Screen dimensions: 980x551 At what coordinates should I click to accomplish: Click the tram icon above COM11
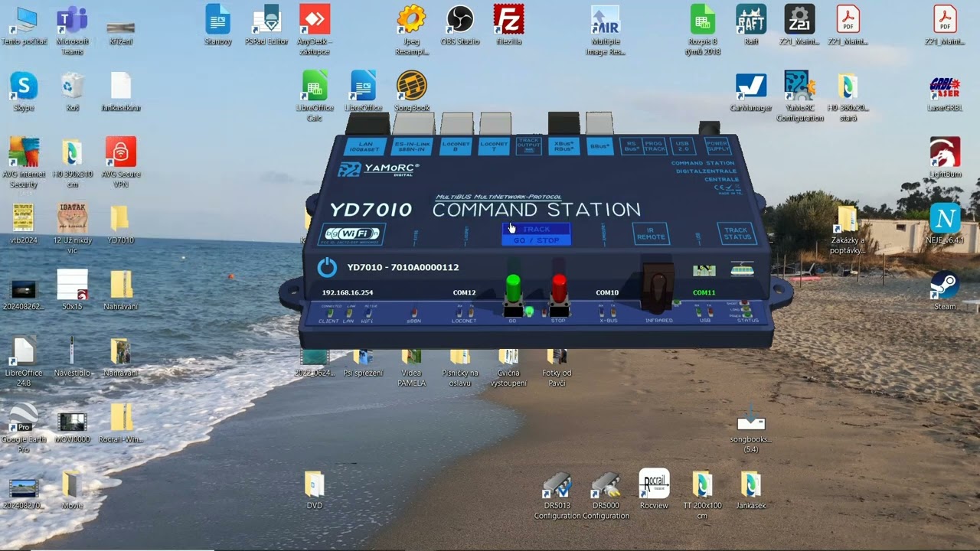pos(742,269)
